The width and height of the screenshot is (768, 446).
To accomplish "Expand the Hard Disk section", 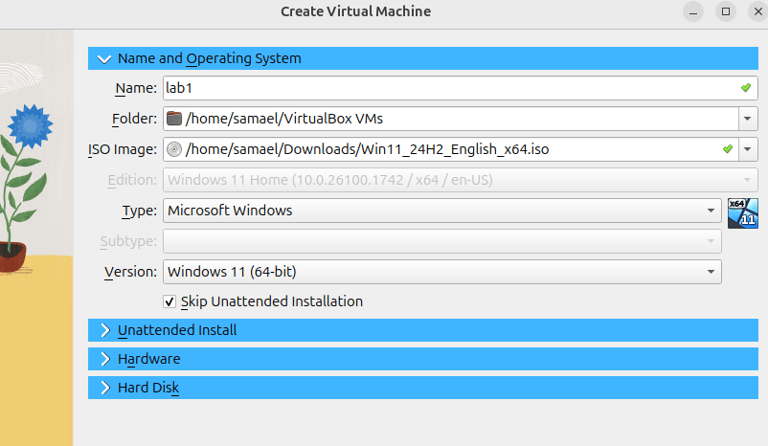I will (x=104, y=387).
